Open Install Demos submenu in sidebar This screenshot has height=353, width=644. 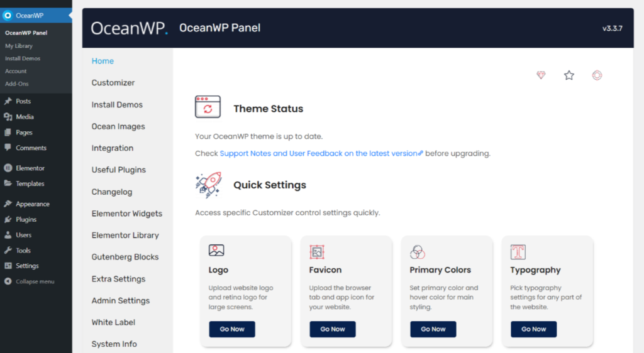tap(23, 58)
